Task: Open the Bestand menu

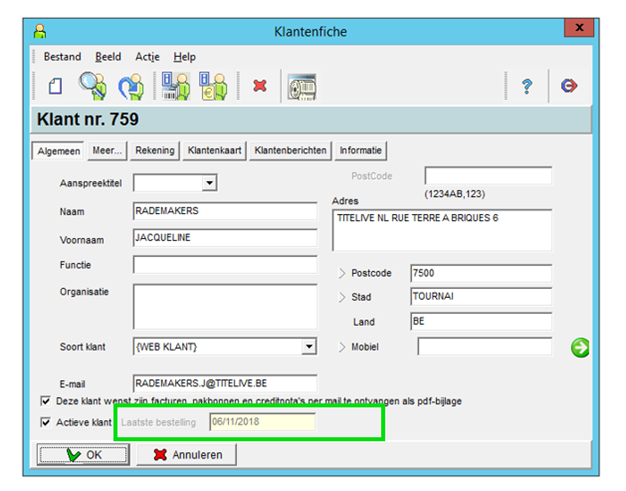Action: tap(62, 57)
